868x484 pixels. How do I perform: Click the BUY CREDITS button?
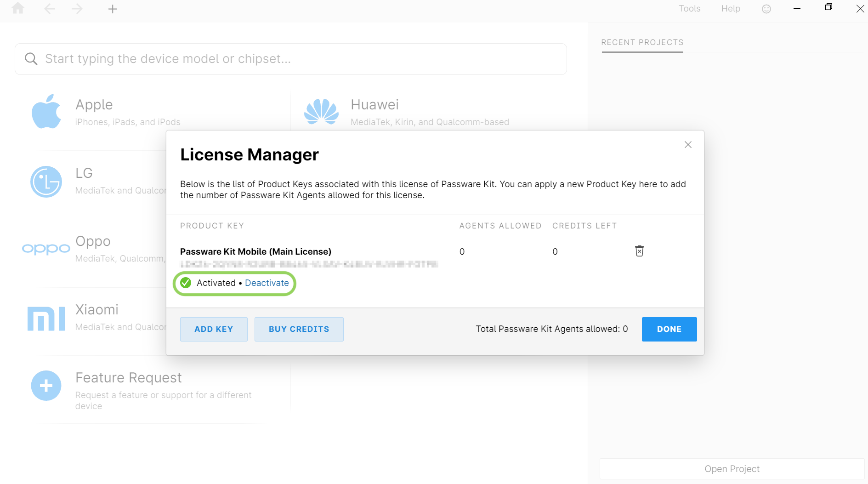(x=299, y=329)
